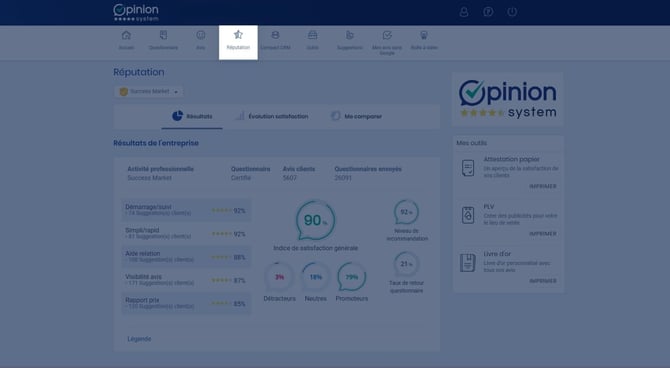
Task: Click the Attestation papier document icon
Action: point(468,168)
